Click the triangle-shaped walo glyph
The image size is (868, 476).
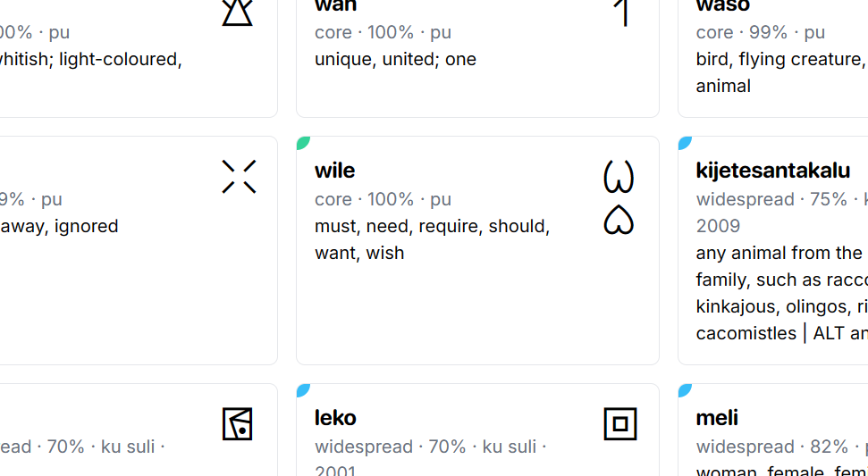click(238, 12)
